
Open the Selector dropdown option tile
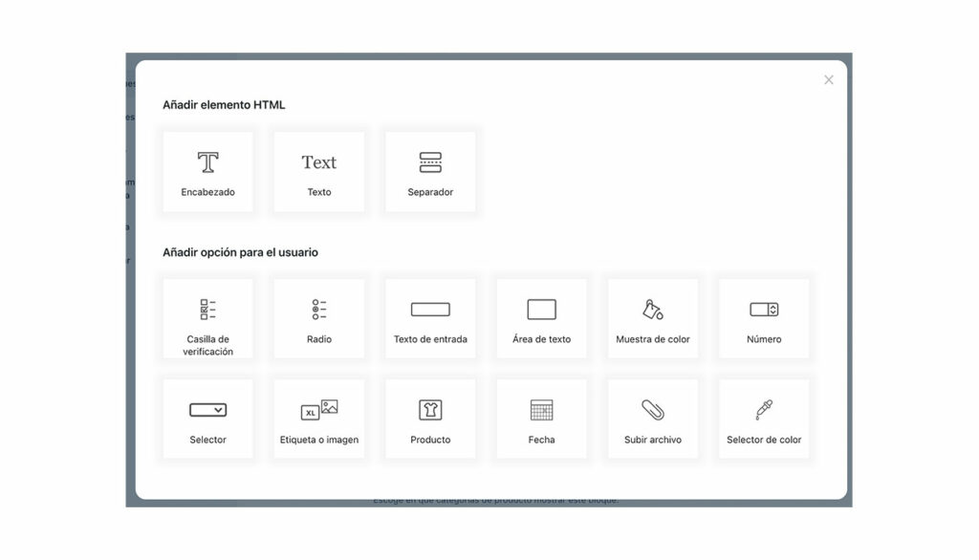[207, 418]
